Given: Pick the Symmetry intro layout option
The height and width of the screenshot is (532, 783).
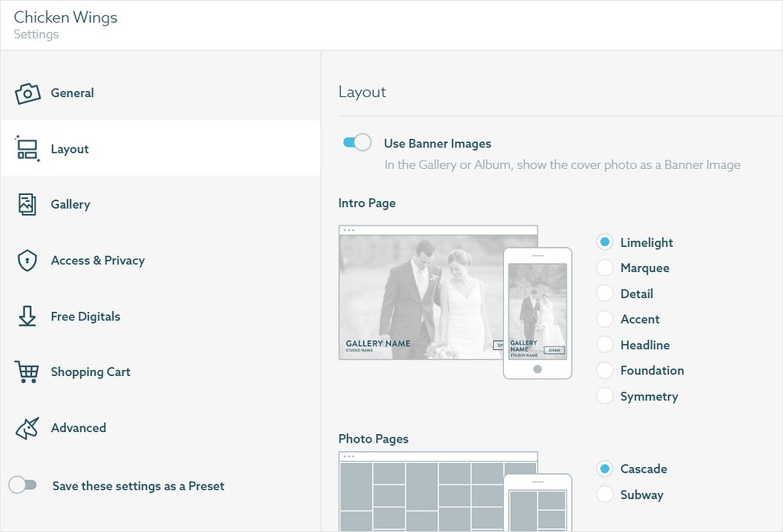Looking at the screenshot, I should 605,396.
